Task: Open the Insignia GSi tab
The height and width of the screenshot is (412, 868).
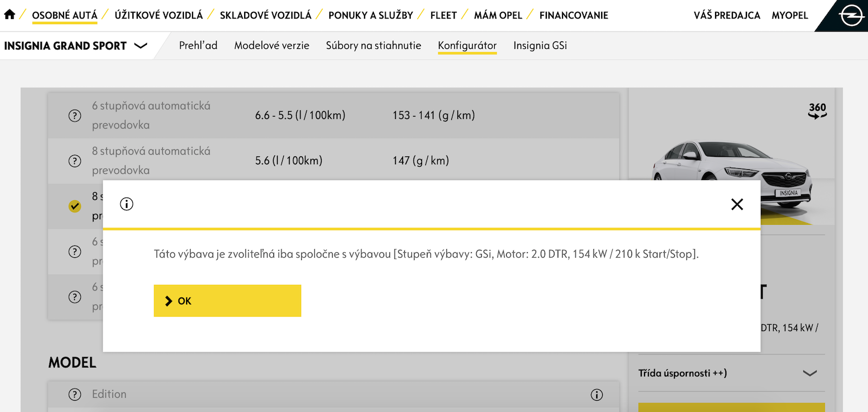Action: click(540, 46)
